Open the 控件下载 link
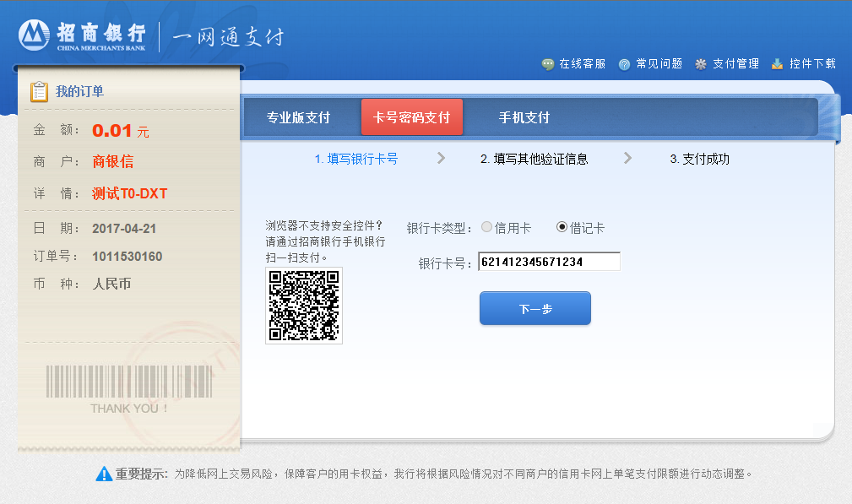Image resolution: width=852 pixels, height=504 pixels. (812, 64)
